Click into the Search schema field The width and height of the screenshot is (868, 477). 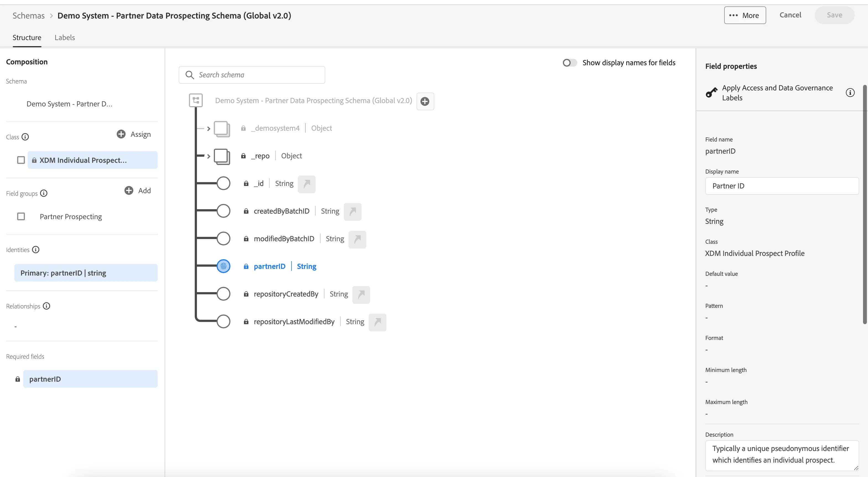click(252, 75)
